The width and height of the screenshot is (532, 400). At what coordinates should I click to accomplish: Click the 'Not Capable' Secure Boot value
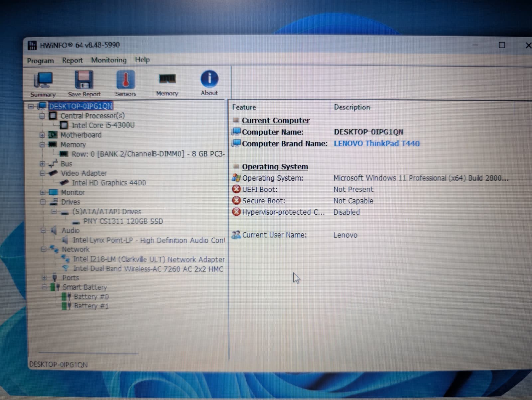pyautogui.click(x=353, y=201)
